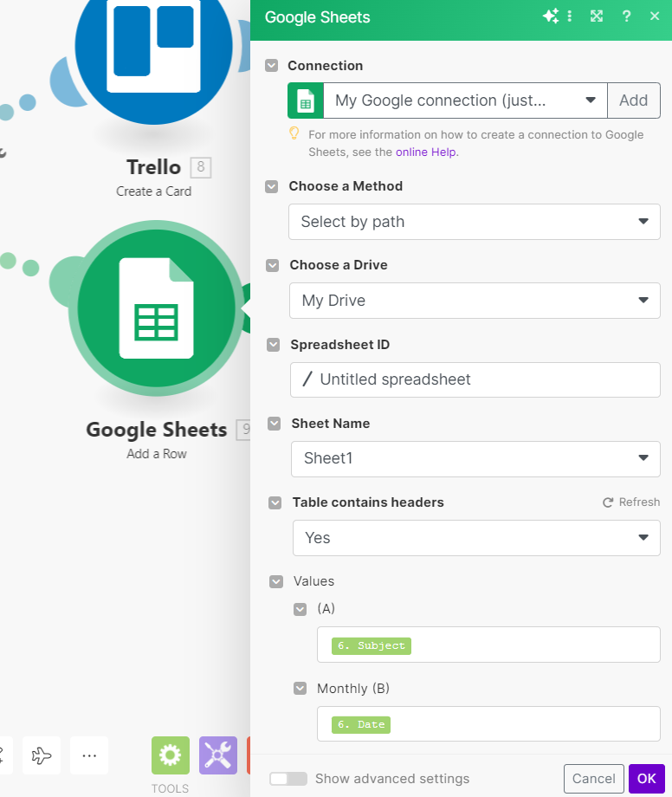672x797 pixels.
Task: Open the three-dot module options menu
Action: point(570,16)
